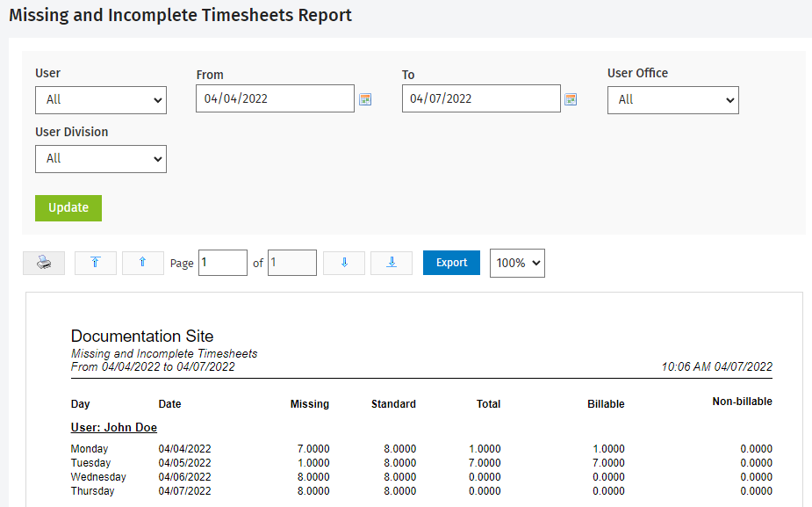
Task: Click the next page arrow icon
Action: coord(343,263)
